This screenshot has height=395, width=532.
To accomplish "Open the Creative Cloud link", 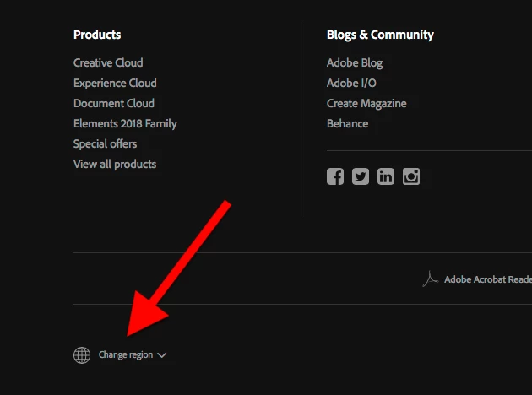I will coord(108,62).
